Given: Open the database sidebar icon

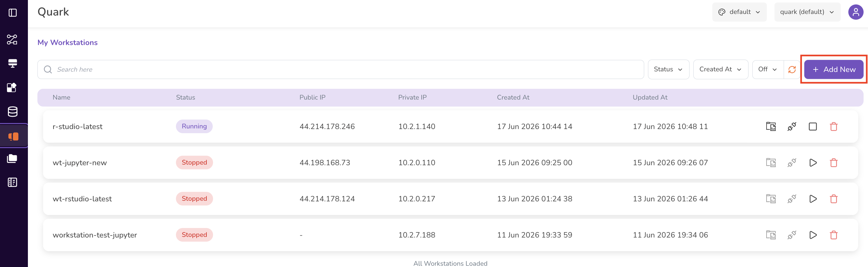Looking at the screenshot, I should pyautogui.click(x=12, y=112).
